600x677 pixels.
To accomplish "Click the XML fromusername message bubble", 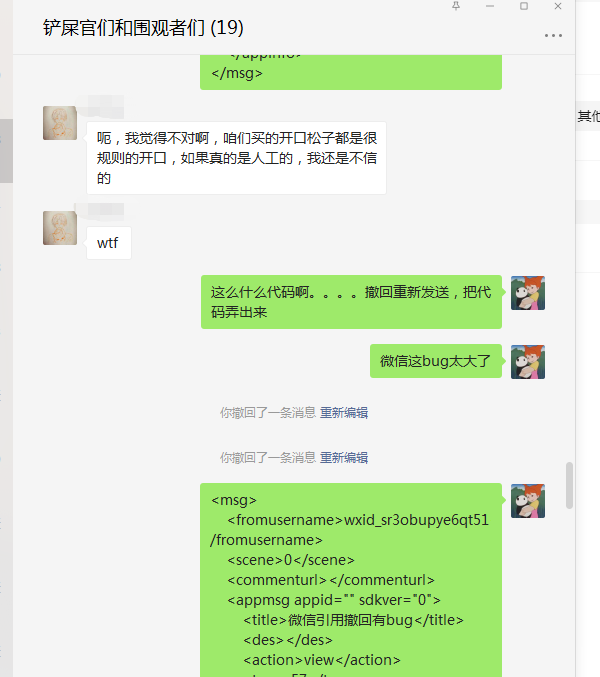I will [351, 580].
